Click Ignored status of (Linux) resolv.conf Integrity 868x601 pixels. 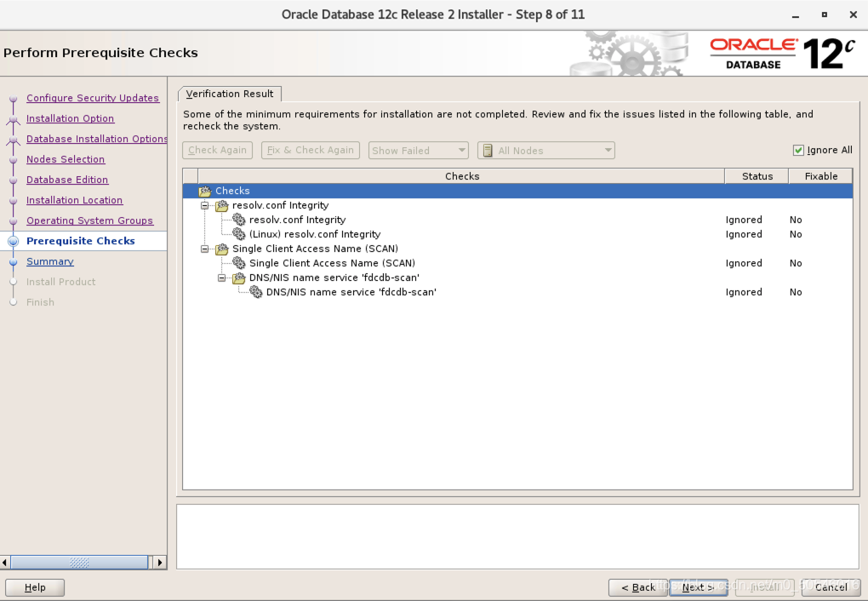pos(744,234)
